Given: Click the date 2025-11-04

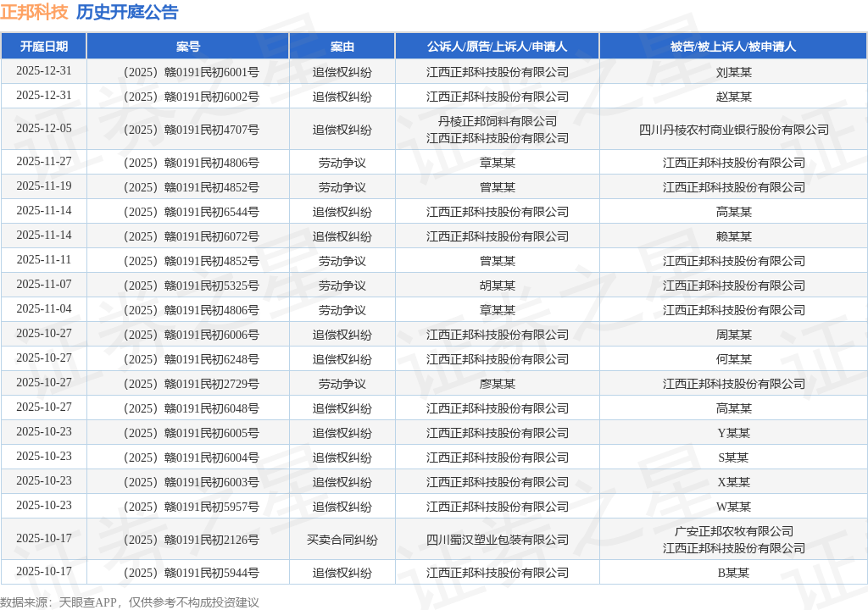Looking at the screenshot, I should point(44,309).
